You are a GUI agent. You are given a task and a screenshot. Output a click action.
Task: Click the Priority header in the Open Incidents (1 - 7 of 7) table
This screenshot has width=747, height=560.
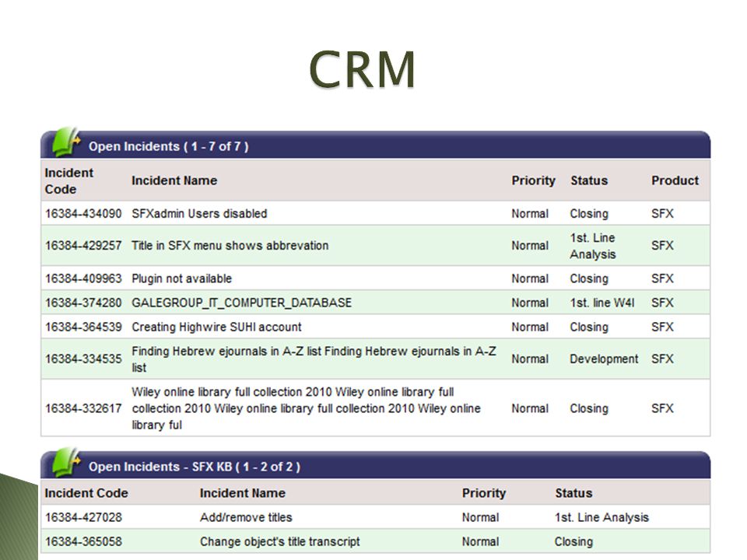pyautogui.click(x=534, y=181)
